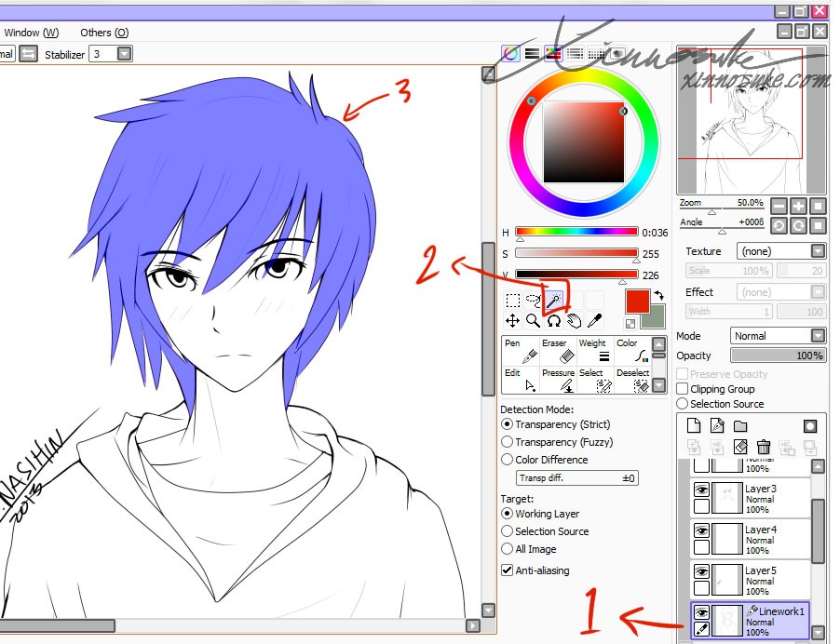Toggle the Anti-aliasing checkbox
The height and width of the screenshot is (644, 840).
[x=507, y=570]
